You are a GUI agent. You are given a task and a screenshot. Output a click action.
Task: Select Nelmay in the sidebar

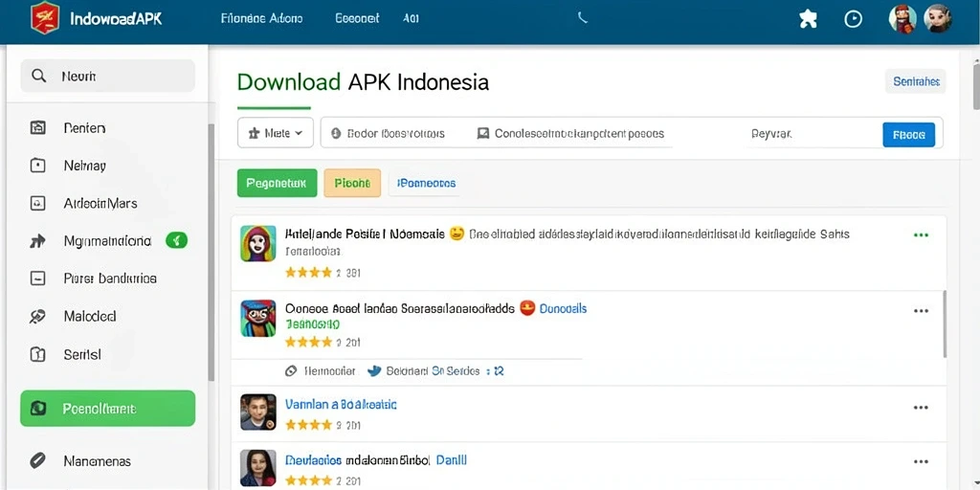click(84, 166)
